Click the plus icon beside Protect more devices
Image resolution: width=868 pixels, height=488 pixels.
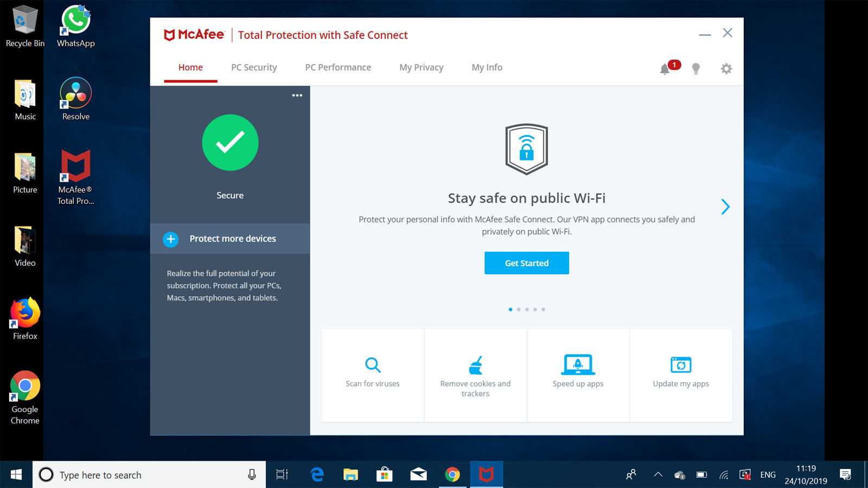coord(171,239)
